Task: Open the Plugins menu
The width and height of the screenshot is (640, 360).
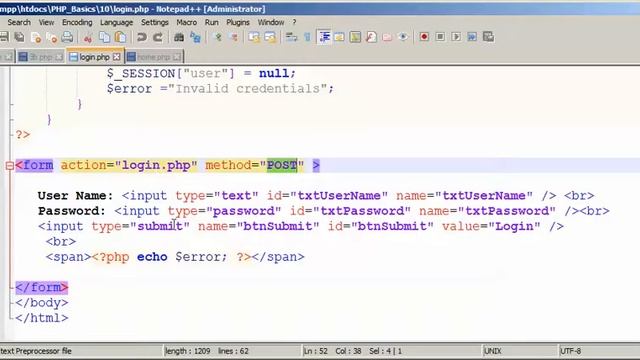Action: [x=238, y=22]
